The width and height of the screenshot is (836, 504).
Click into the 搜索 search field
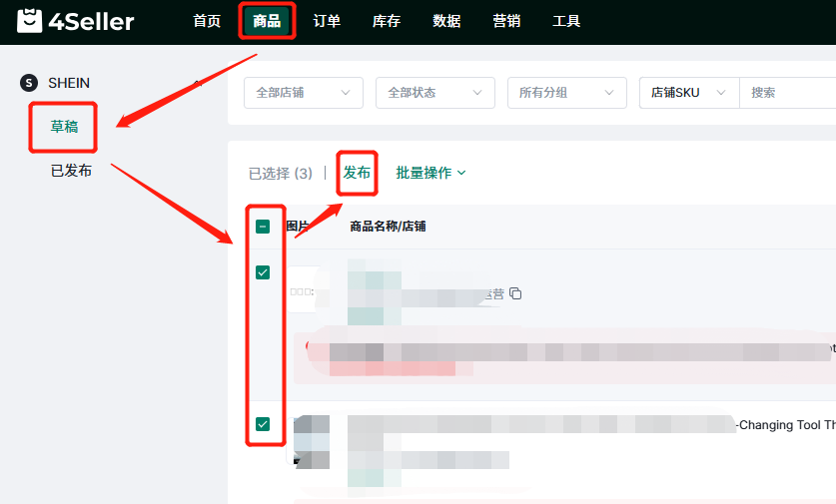pyautogui.click(x=789, y=93)
